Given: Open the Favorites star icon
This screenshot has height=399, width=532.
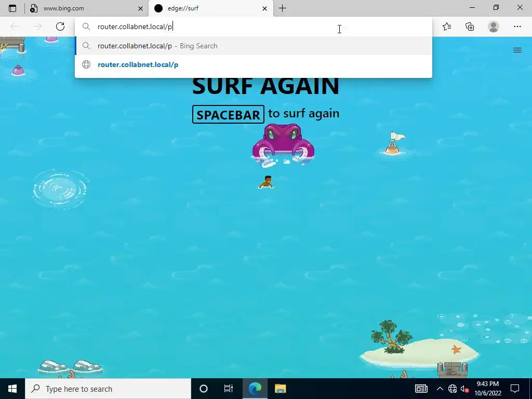Looking at the screenshot, I should click(x=447, y=26).
